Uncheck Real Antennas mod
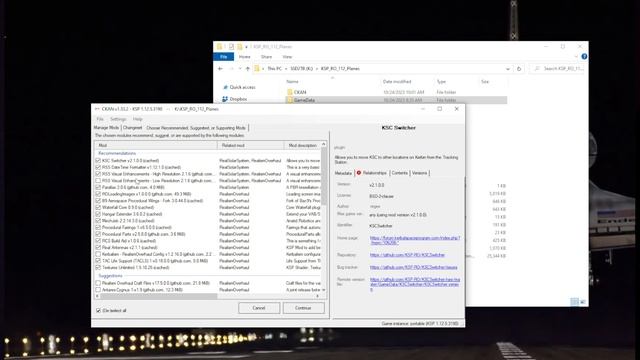640x360 pixels. point(98,247)
